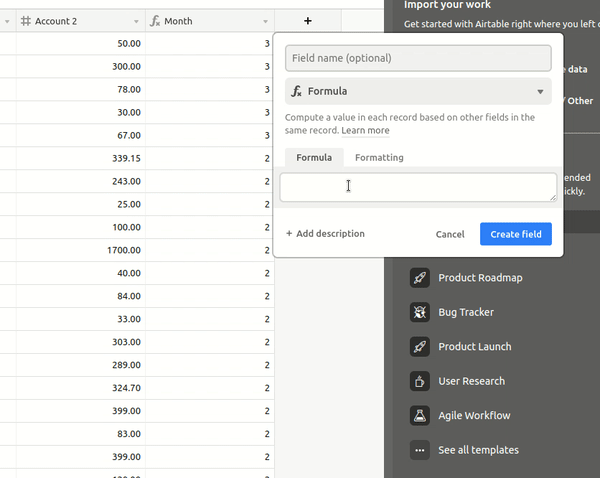Viewport: 600px width, 478px height.
Task: Open the Formula field type dropdown
Action: pyautogui.click(x=418, y=92)
